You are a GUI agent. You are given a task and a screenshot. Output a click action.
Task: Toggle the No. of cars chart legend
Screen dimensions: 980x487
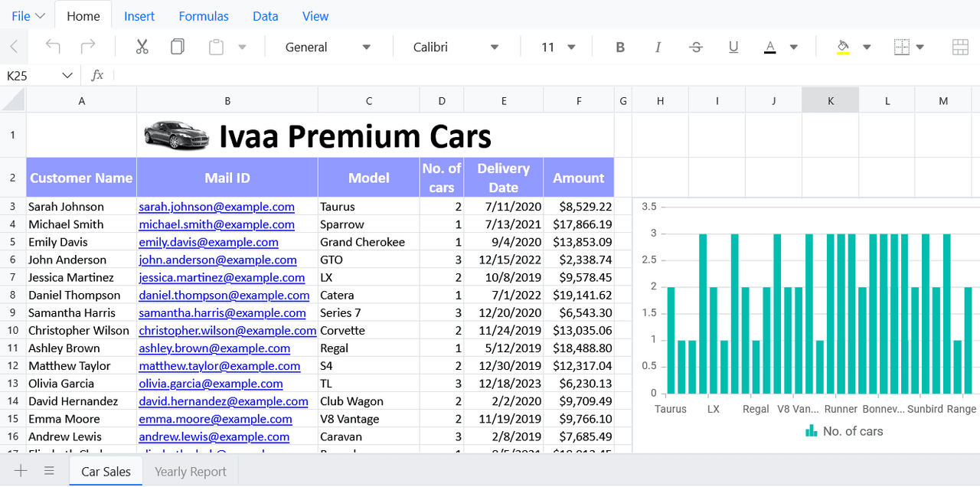click(844, 431)
